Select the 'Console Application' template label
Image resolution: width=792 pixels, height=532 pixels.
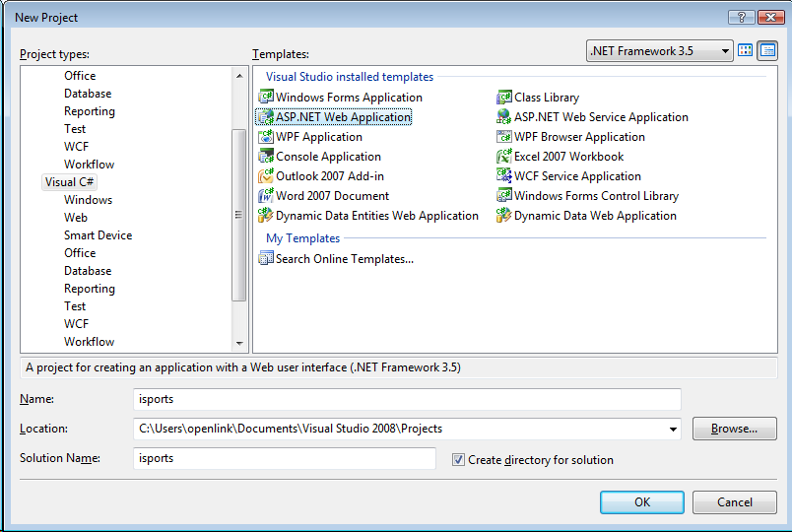[x=328, y=157]
